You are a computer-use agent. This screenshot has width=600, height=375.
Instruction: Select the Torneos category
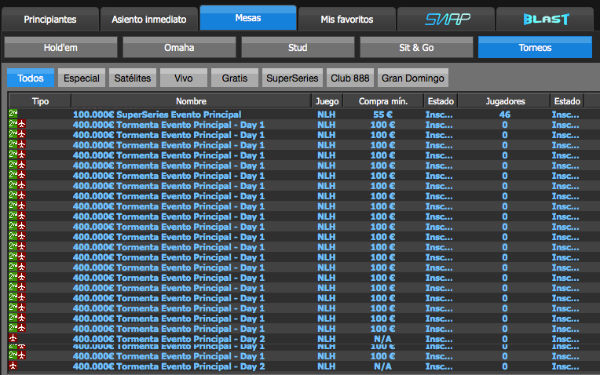click(x=535, y=47)
